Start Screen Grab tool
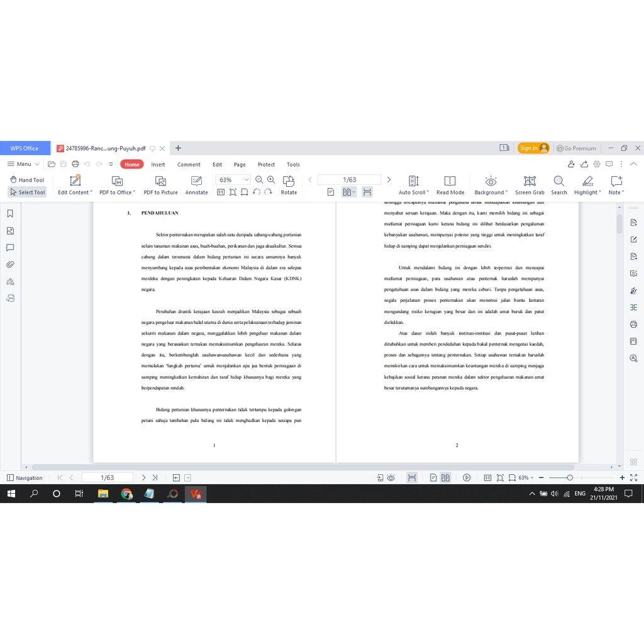The width and height of the screenshot is (644, 644). [530, 185]
